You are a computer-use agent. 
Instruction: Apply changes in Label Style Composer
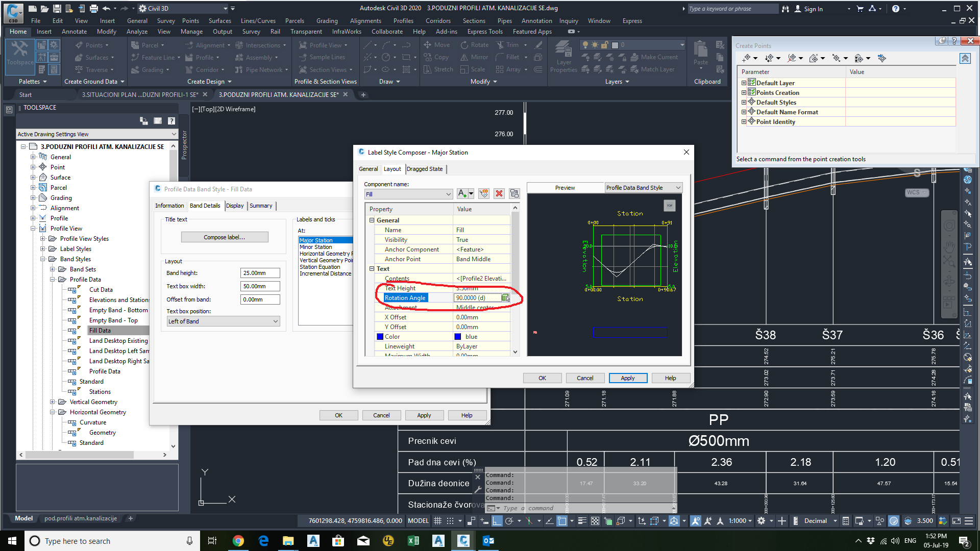pos(628,378)
